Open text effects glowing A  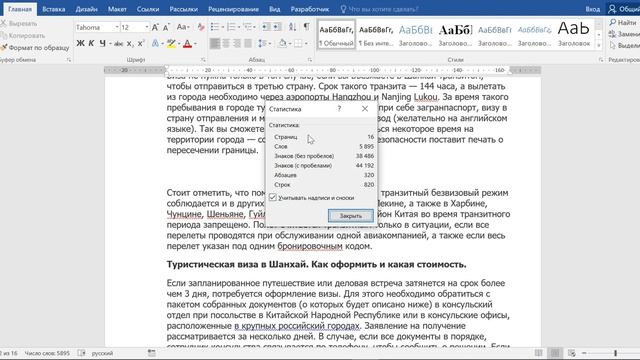[156, 43]
